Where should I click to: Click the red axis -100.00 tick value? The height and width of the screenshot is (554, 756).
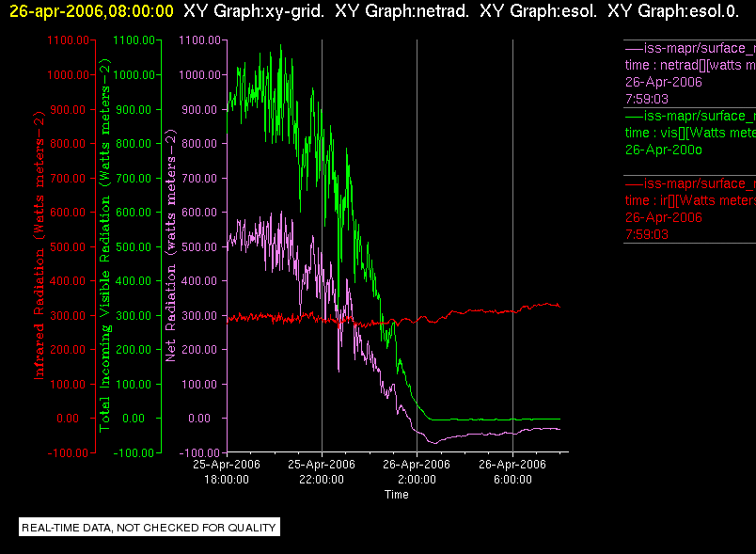(68, 453)
